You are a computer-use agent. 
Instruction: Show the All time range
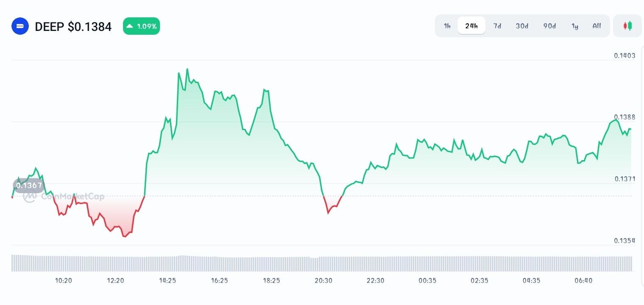click(x=596, y=26)
